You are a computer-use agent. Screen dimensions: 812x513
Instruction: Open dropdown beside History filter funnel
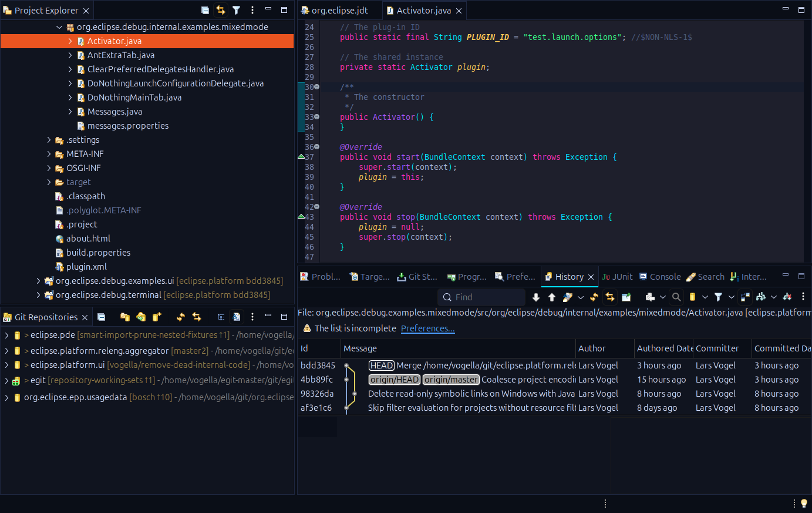732,297
